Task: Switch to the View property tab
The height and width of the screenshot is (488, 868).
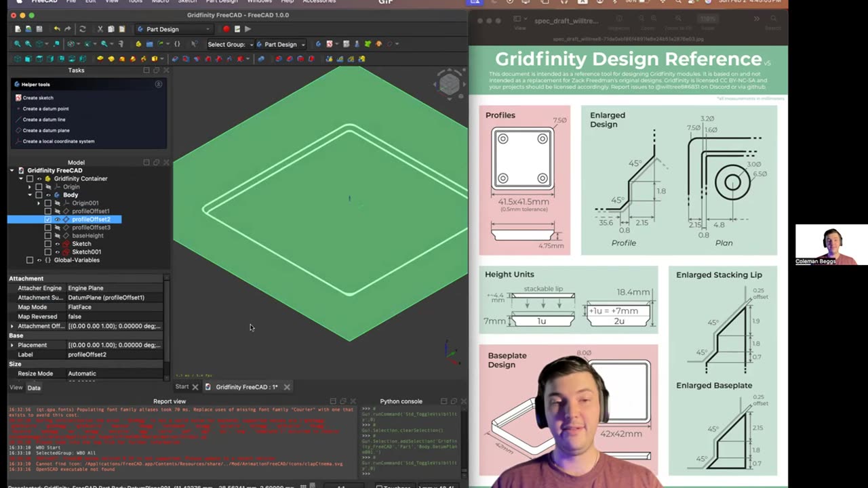Action: (x=16, y=388)
